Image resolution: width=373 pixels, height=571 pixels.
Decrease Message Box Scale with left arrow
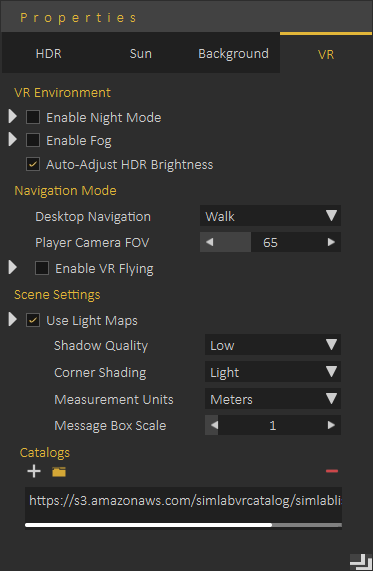[214, 425]
